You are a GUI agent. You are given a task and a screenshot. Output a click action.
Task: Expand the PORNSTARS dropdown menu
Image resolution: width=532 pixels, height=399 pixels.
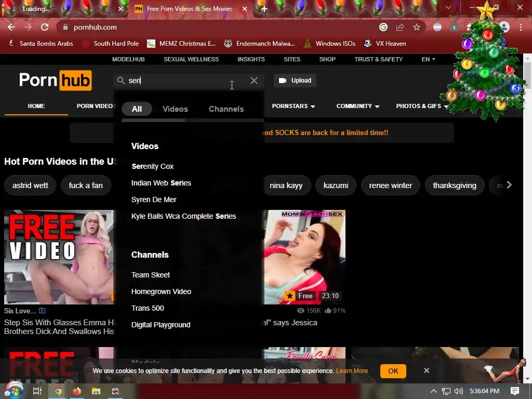tap(294, 106)
